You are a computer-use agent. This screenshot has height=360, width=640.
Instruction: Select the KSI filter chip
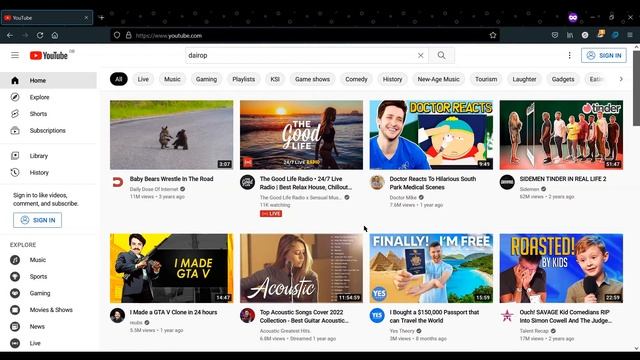(275, 79)
